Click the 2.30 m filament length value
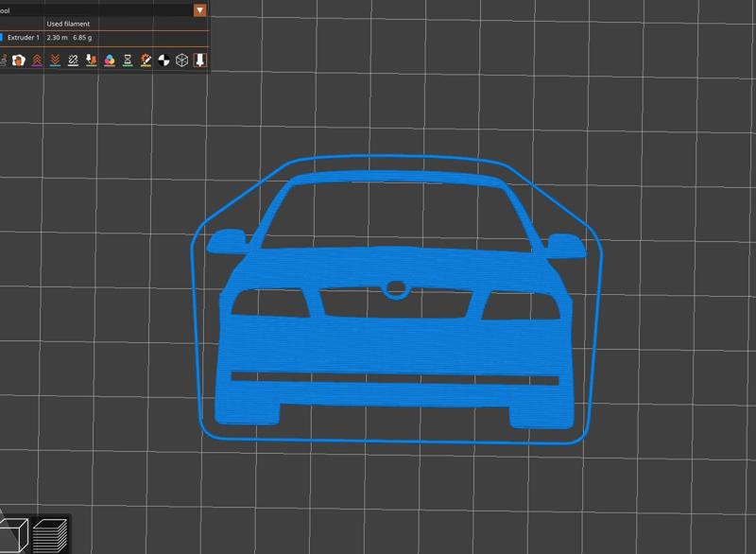 point(57,38)
